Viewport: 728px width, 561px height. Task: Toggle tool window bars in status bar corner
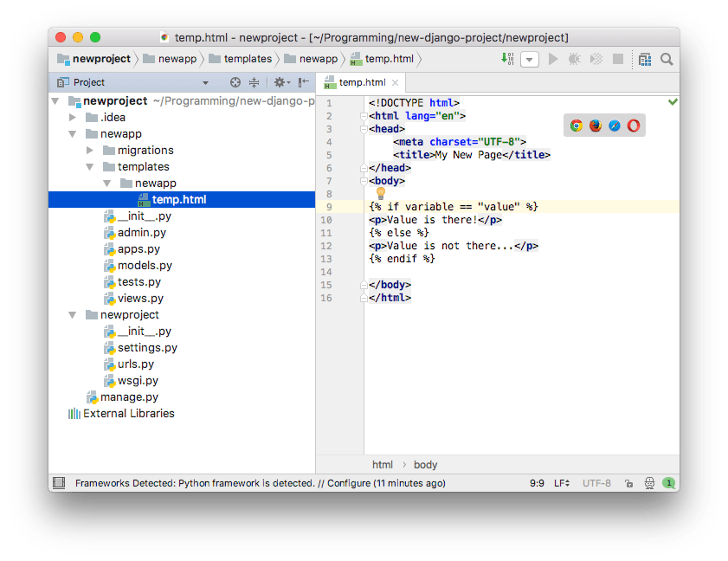point(59,483)
